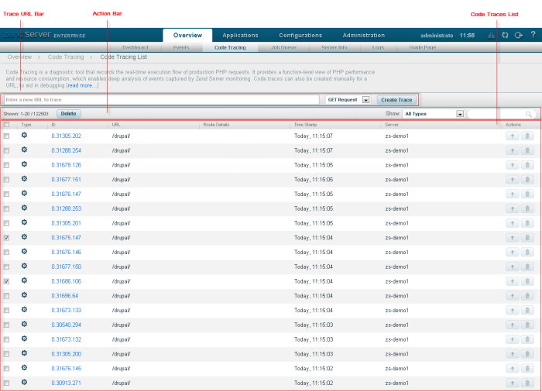Open the Job Queue sub-tab
Viewport: 542px width, 392px height.
coord(283,47)
